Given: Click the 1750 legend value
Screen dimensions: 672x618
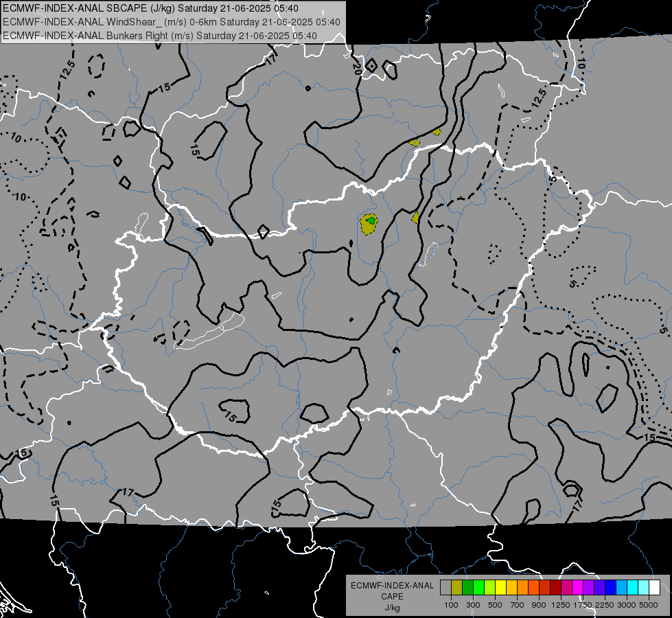Looking at the screenshot, I should click(x=583, y=605).
